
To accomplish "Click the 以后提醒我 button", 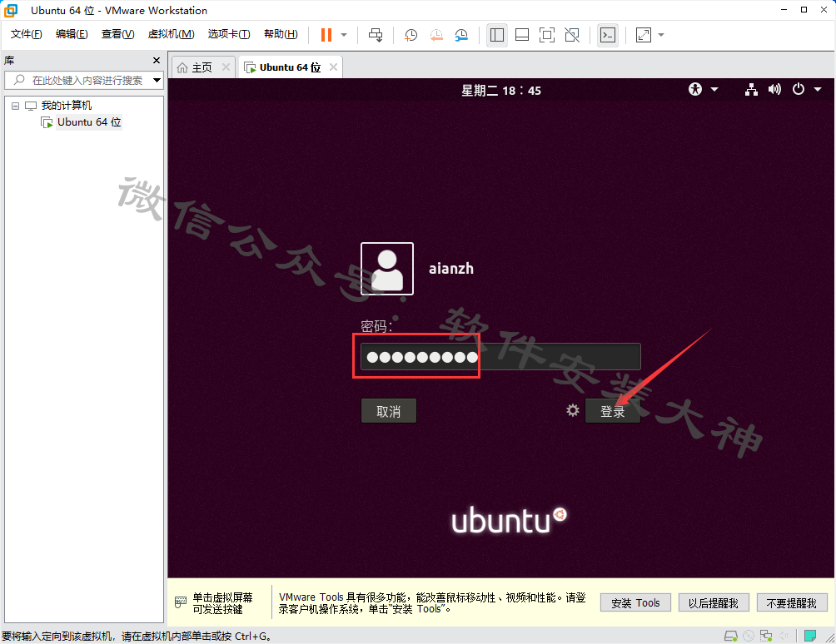I will tap(714, 603).
